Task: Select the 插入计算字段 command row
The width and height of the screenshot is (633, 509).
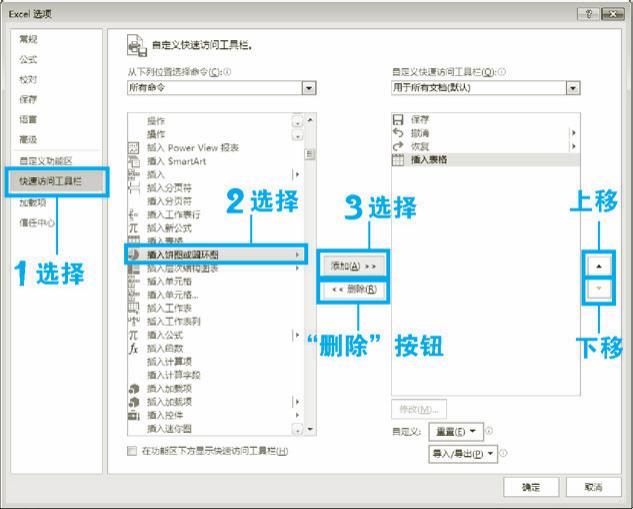Action: (216, 375)
